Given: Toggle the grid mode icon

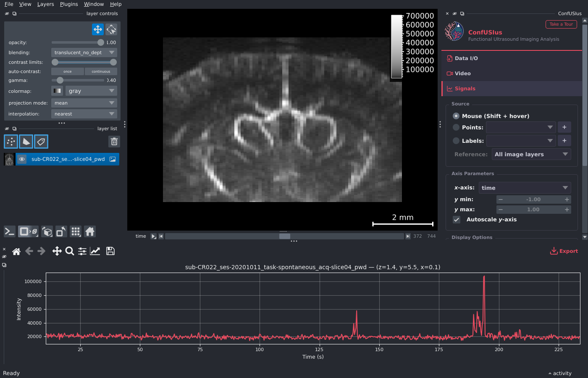Looking at the screenshot, I should (x=76, y=231).
